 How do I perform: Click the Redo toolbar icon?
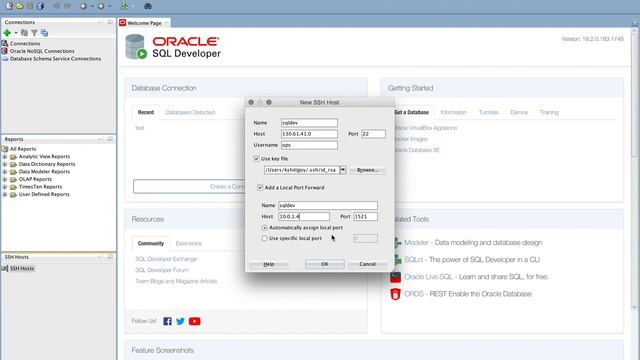[67, 6]
